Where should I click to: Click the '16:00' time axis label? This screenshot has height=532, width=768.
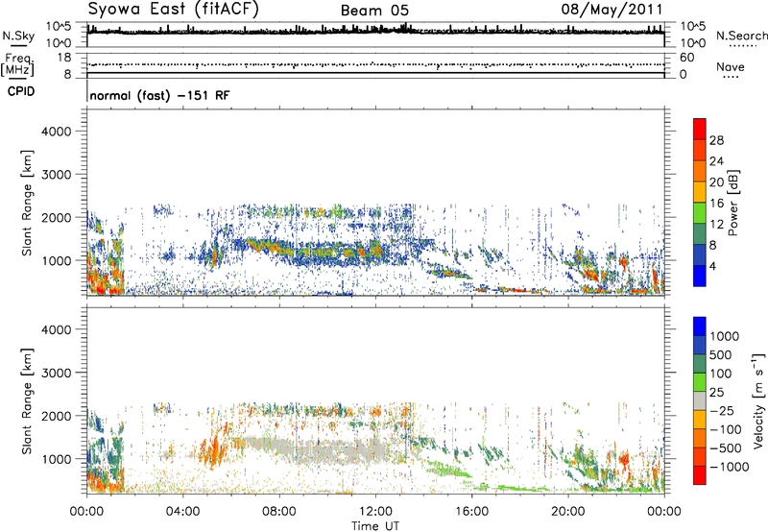click(x=471, y=512)
